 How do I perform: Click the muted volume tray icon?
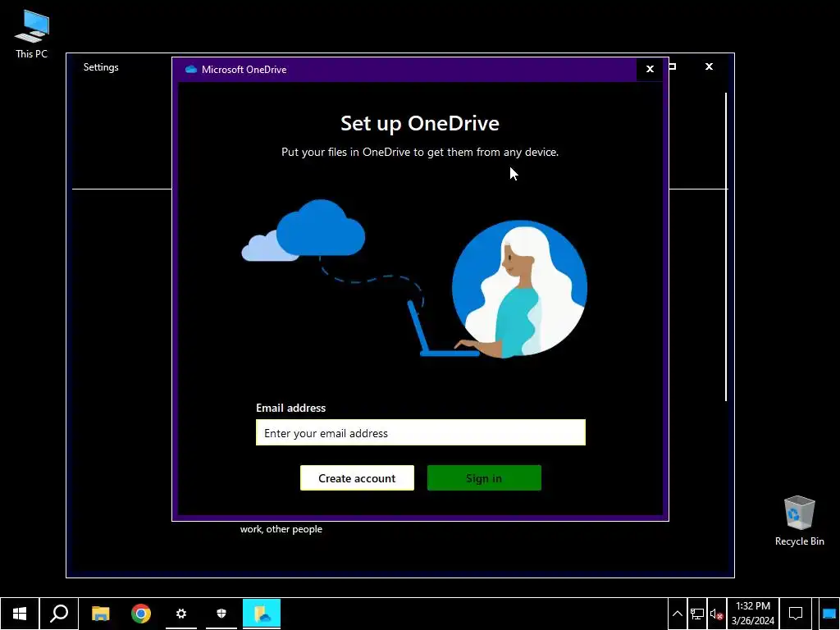coord(716,614)
